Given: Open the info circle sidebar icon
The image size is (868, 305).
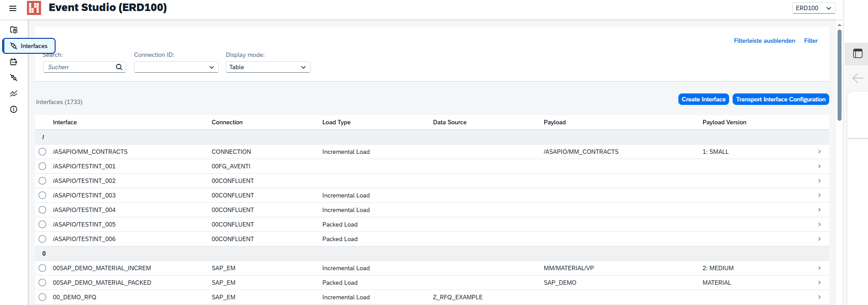Looking at the screenshot, I should (14, 109).
